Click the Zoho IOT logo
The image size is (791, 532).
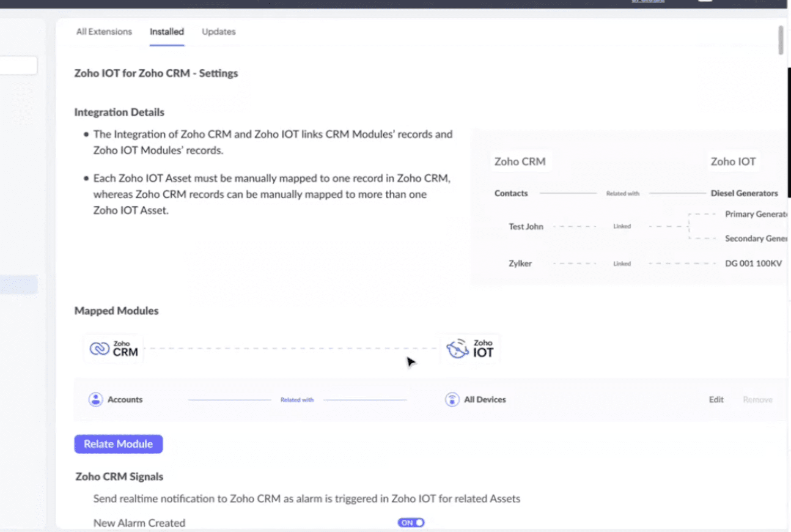click(470, 348)
